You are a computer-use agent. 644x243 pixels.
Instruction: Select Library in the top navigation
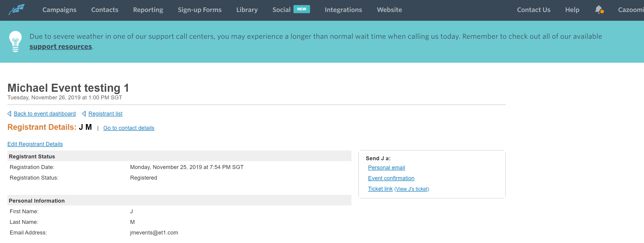247,10
